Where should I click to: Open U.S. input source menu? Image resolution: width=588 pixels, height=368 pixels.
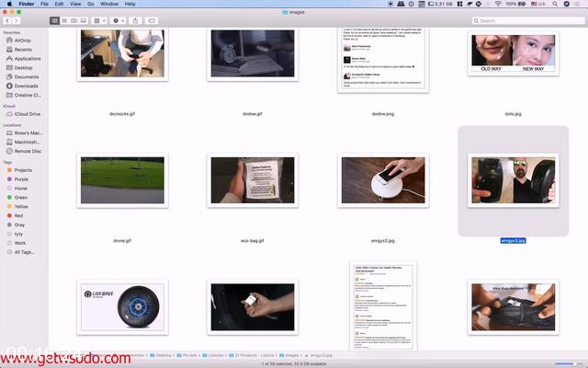coord(537,4)
